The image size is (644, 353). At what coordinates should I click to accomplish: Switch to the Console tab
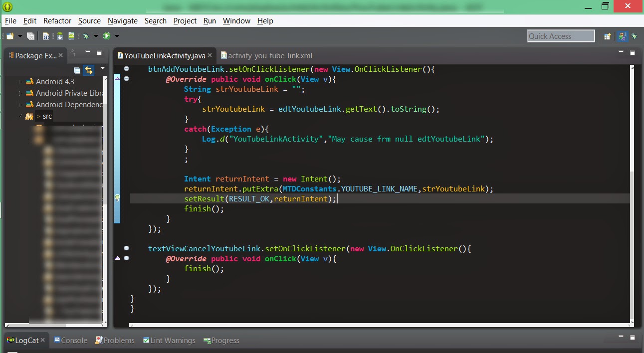(x=70, y=340)
